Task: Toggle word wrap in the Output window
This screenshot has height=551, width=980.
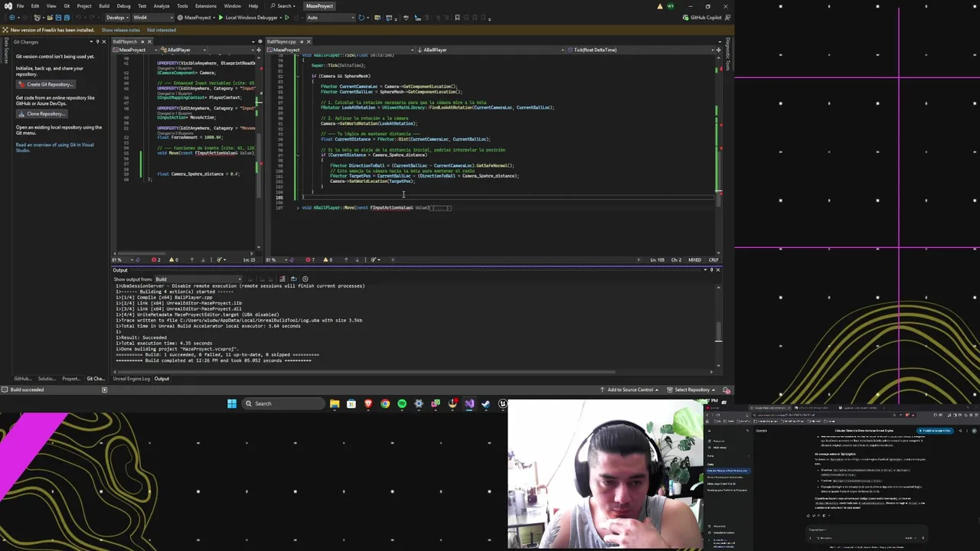Action: (x=293, y=279)
